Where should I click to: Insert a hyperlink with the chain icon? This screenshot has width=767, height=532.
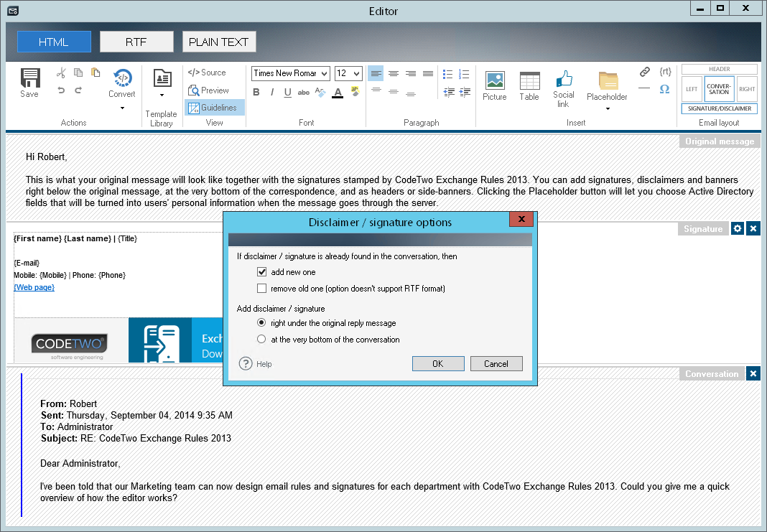(x=645, y=72)
